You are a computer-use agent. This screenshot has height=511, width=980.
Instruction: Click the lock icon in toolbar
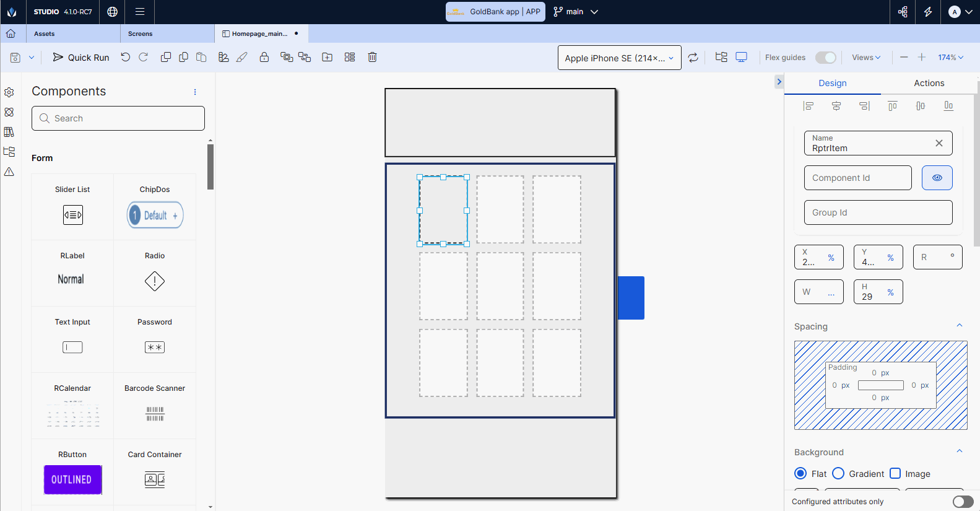(264, 57)
